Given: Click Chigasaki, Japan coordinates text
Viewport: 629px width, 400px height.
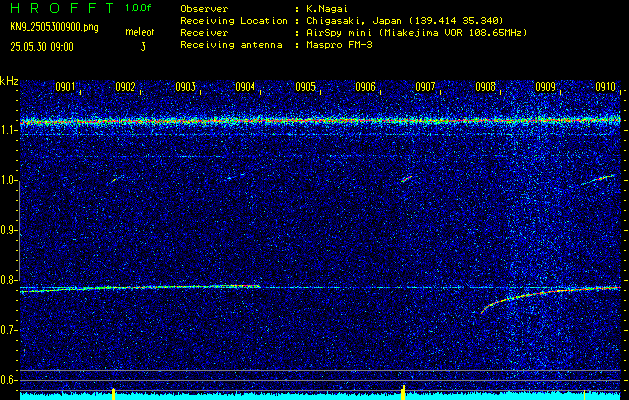Looking at the screenshot, I should coord(405,21).
